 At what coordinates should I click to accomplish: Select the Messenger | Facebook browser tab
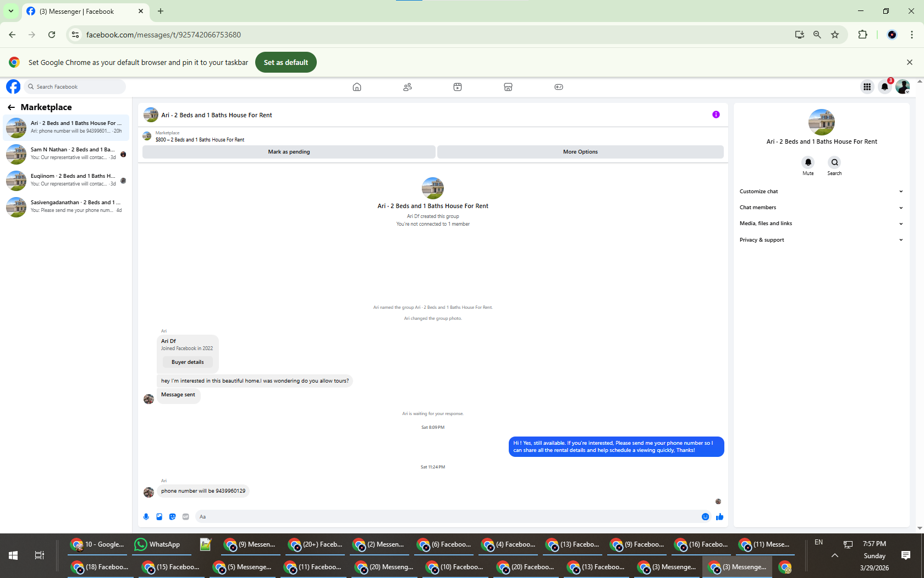pos(84,12)
